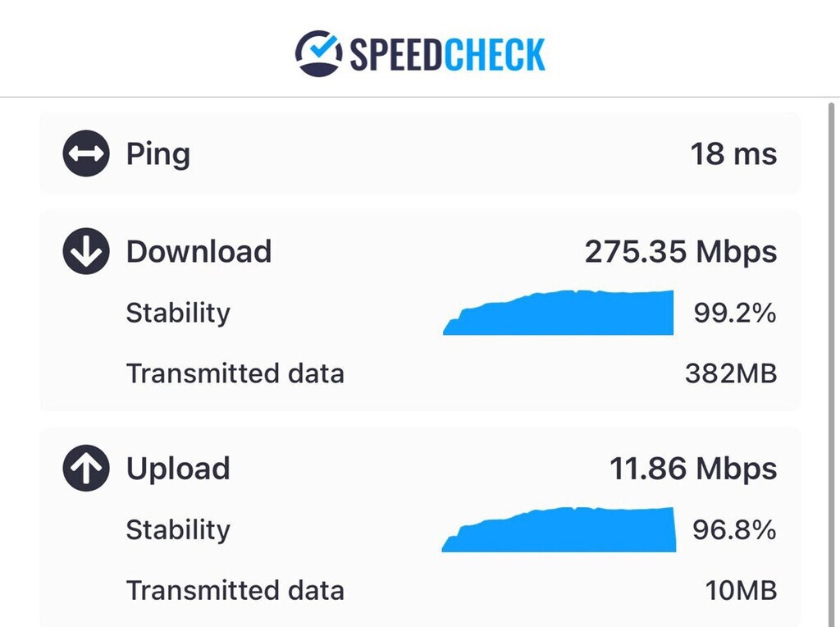This screenshot has width=840, height=627.
Task: Click the 96.8% upload stability value
Action: coord(735,529)
